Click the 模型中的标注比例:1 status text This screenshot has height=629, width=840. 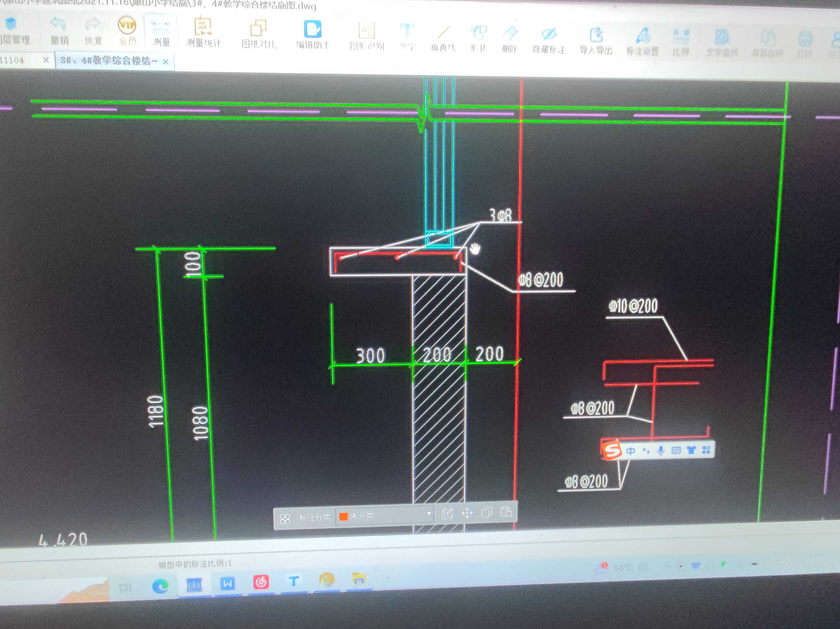point(195,564)
